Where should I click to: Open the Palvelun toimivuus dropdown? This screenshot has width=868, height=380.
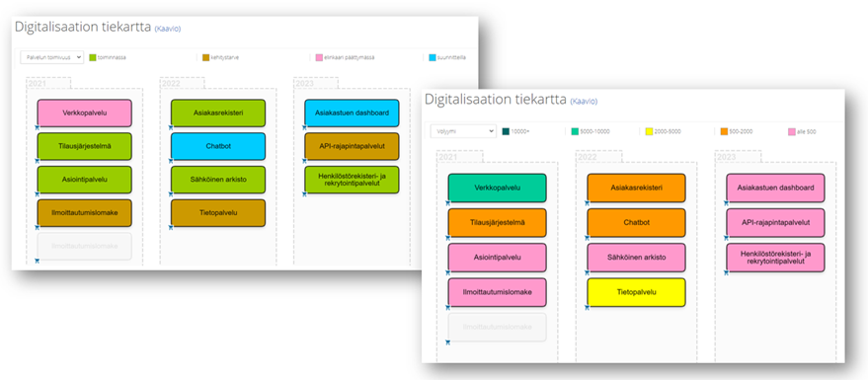[x=52, y=57]
